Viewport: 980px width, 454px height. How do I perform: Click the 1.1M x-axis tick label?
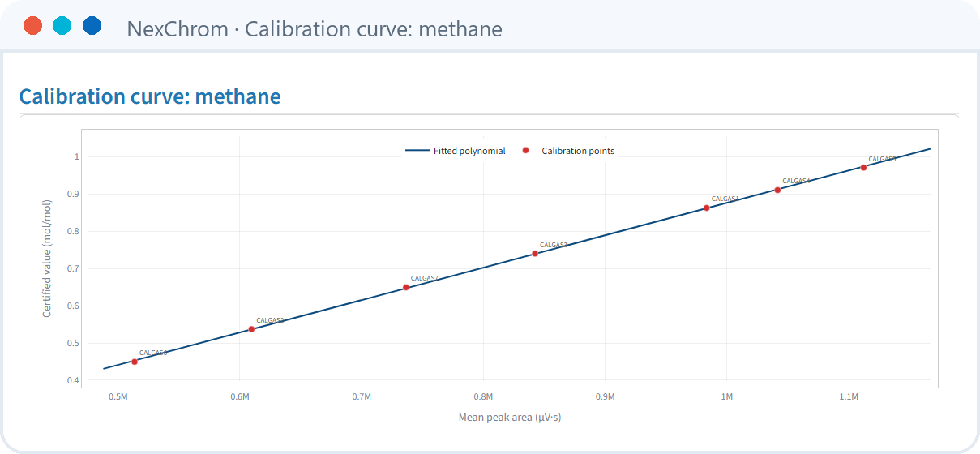pyautogui.click(x=849, y=397)
